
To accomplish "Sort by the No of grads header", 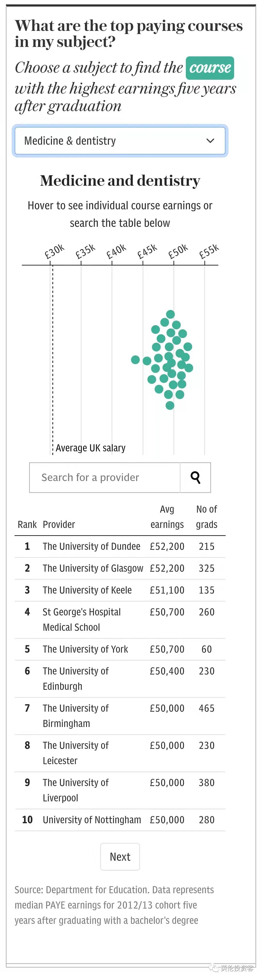I will 206,517.
